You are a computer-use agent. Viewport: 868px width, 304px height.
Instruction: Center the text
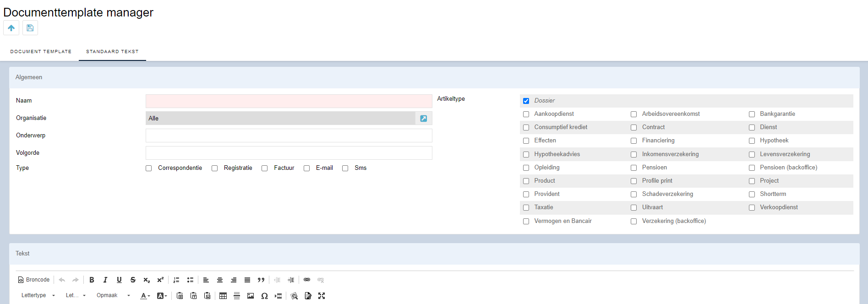(220, 280)
